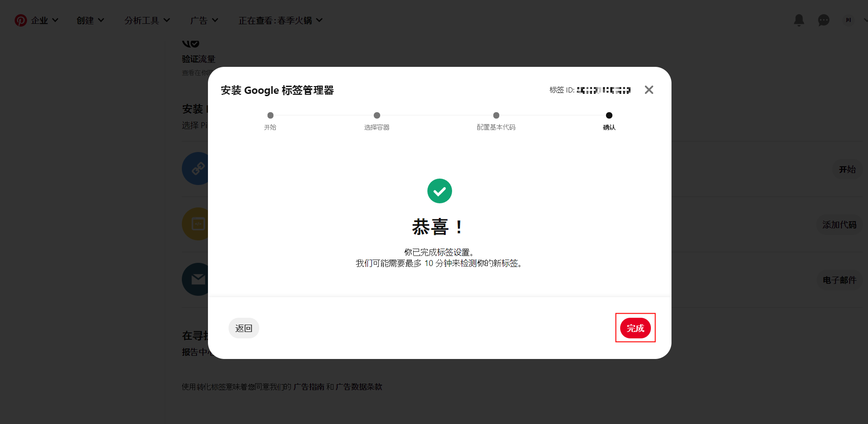
Task: Click the dark email envelope icon
Action: [196, 279]
